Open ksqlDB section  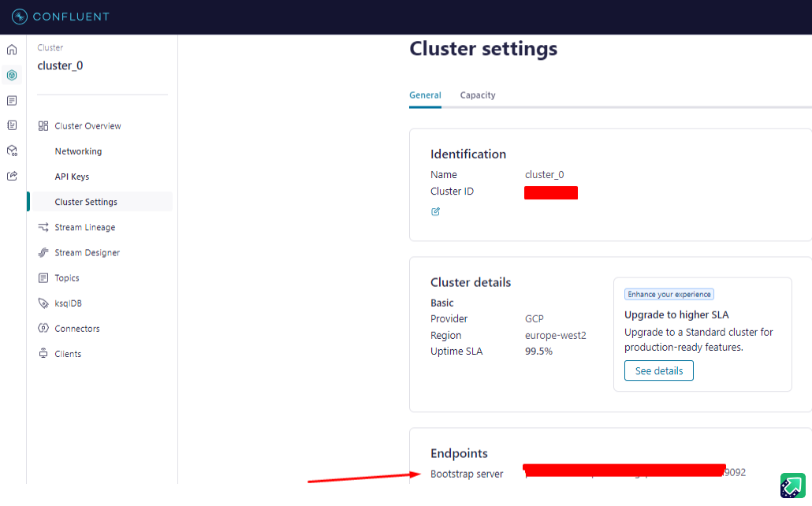[x=69, y=303]
